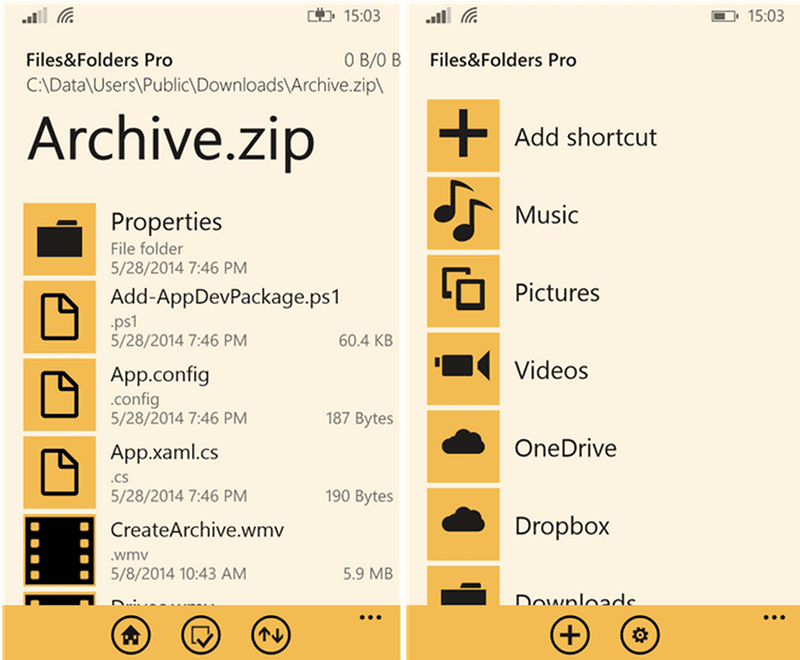Select CreateArchive.wmv file name
800x660 pixels.
pyautogui.click(x=197, y=530)
